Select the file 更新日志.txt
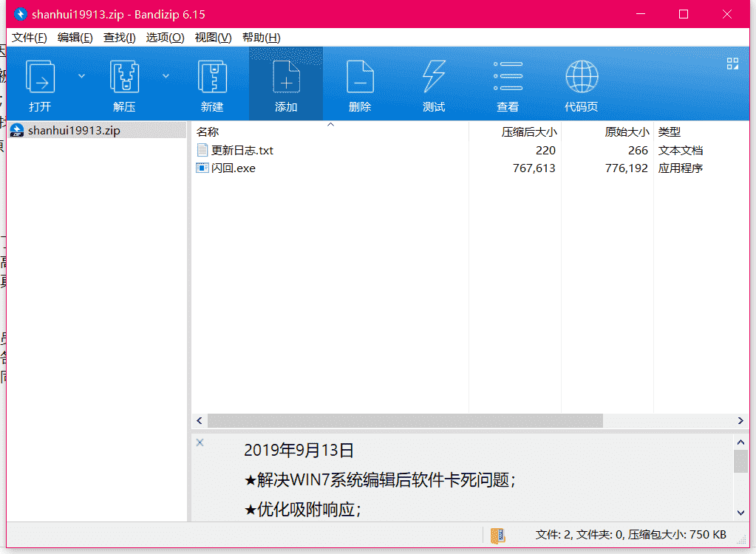Viewport: 756px width, 554px height. [x=242, y=150]
